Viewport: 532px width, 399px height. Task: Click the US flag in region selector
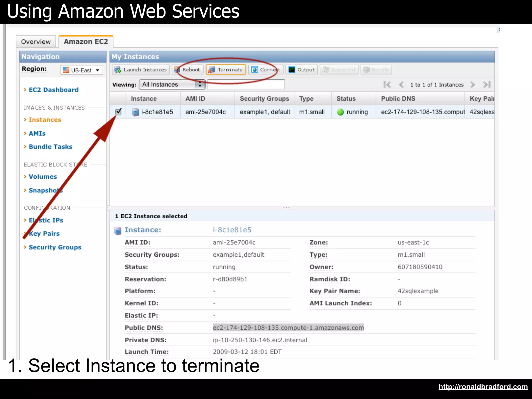pyautogui.click(x=66, y=70)
